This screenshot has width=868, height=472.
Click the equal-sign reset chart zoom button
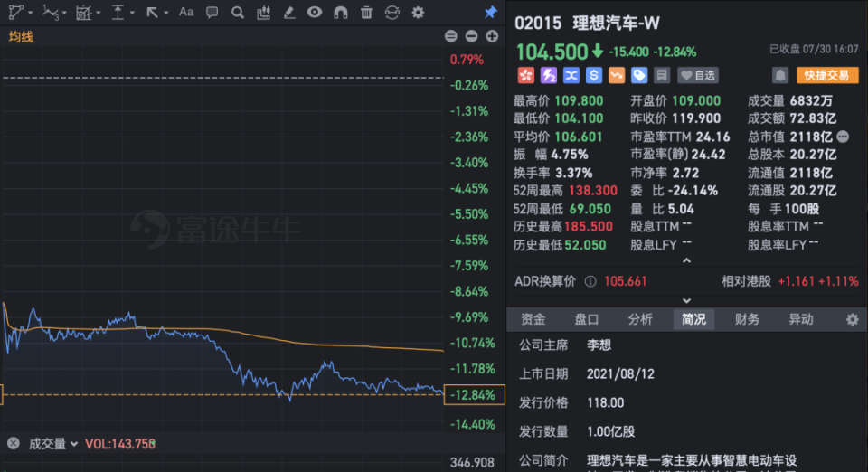point(450,36)
